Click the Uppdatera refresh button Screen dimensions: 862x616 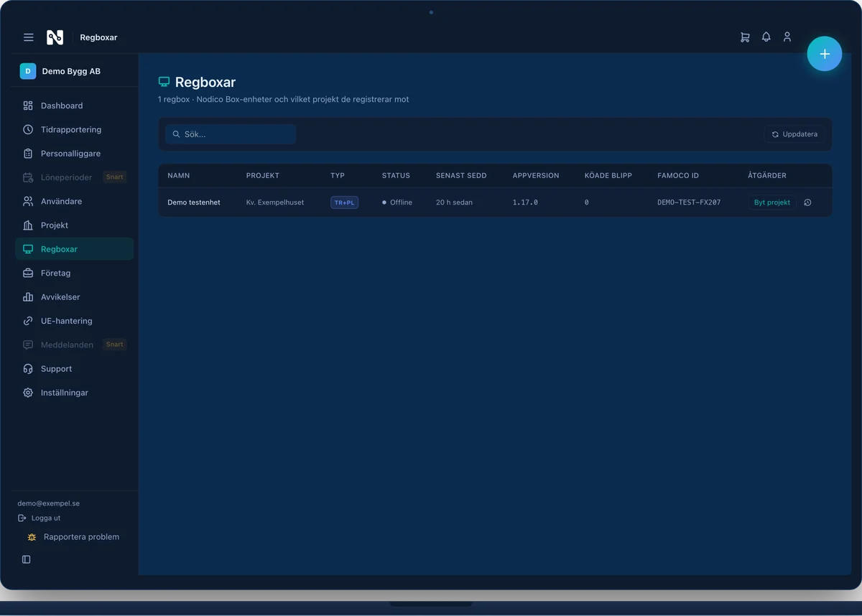click(x=794, y=134)
